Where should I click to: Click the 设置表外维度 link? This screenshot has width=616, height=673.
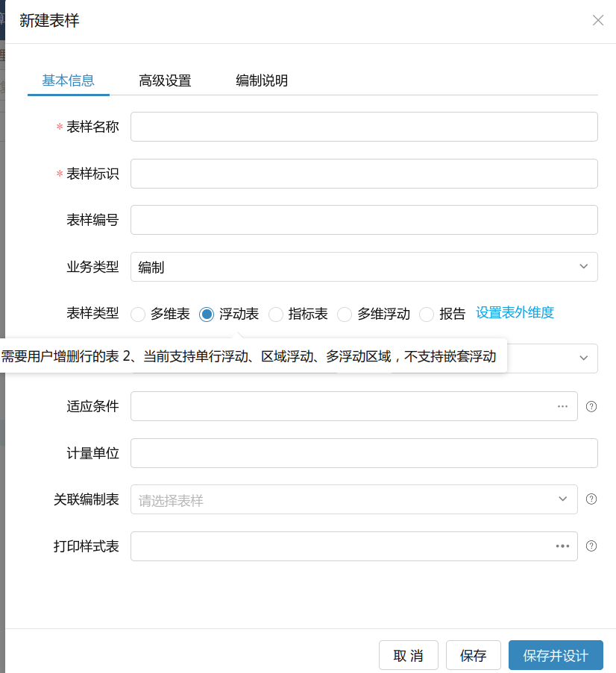click(x=515, y=313)
